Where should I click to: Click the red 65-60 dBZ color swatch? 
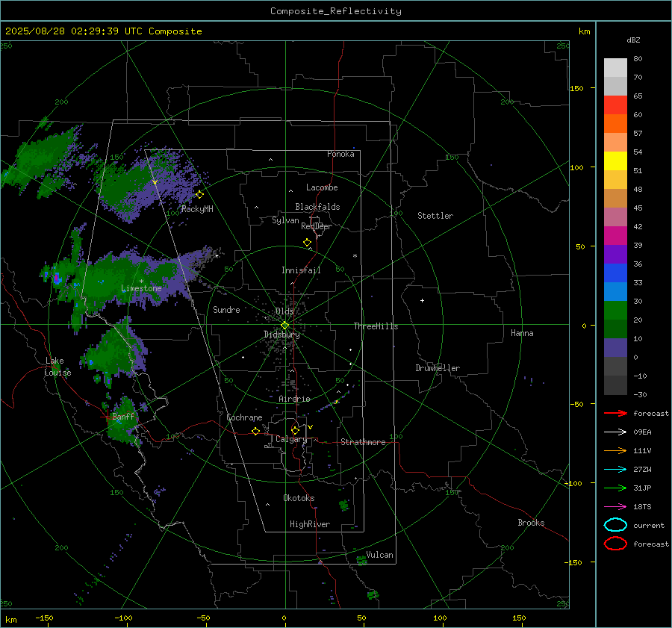pyautogui.click(x=615, y=105)
